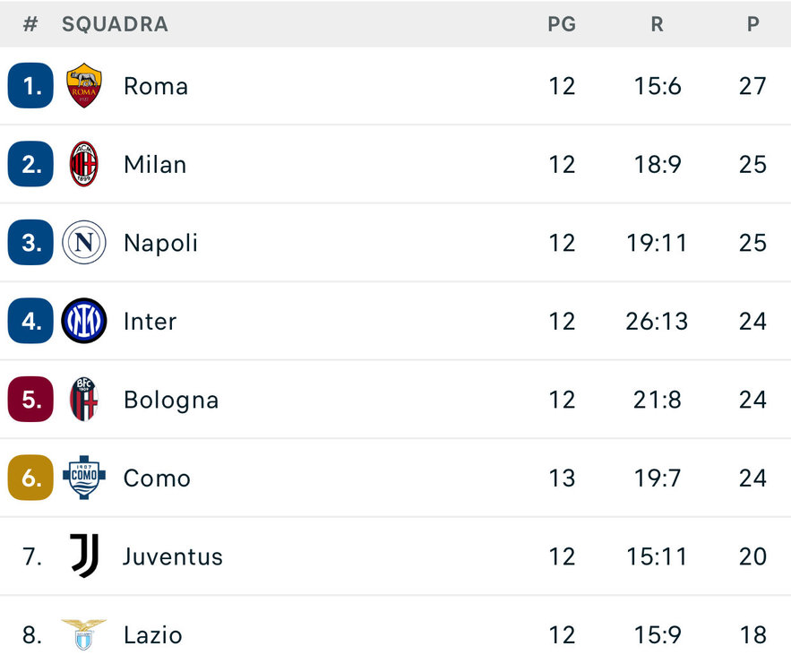Click the SQUADRA column header
The height and width of the screenshot is (672, 791).
[x=115, y=25]
